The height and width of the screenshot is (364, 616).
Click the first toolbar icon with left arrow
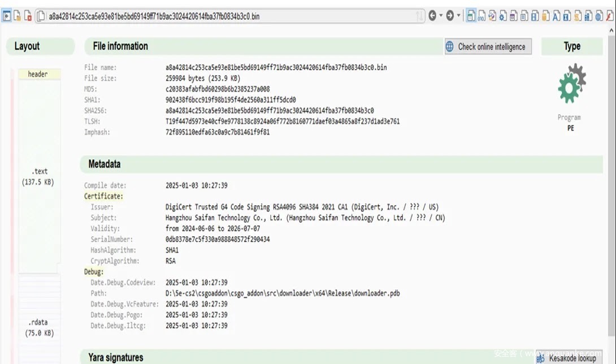7,16
